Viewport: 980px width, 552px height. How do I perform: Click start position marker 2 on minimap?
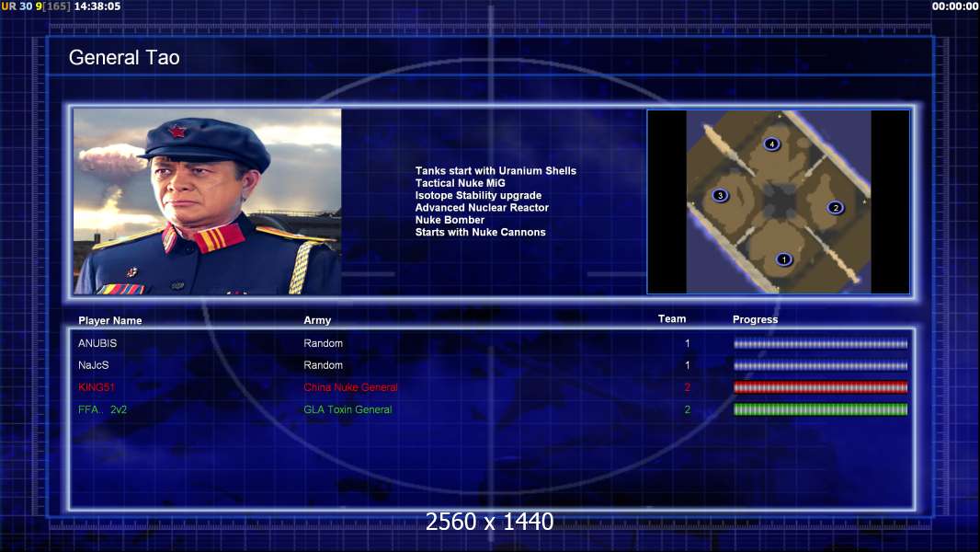[x=835, y=208]
